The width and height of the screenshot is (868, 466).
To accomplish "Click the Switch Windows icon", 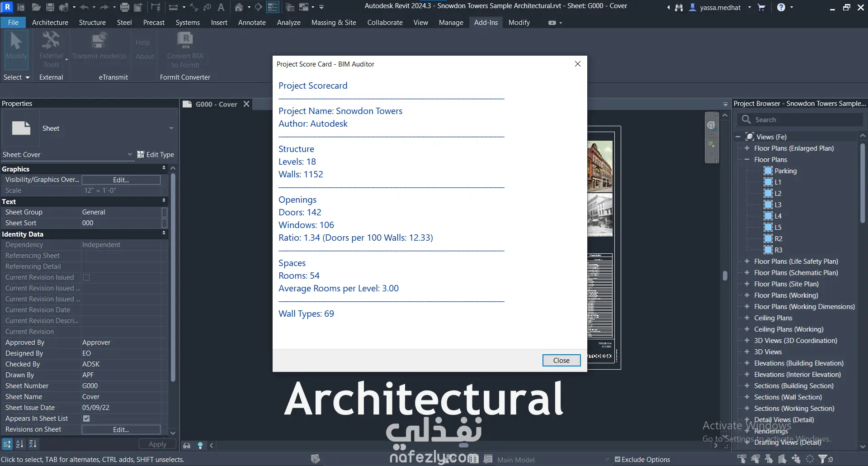I will coord(304,7).
